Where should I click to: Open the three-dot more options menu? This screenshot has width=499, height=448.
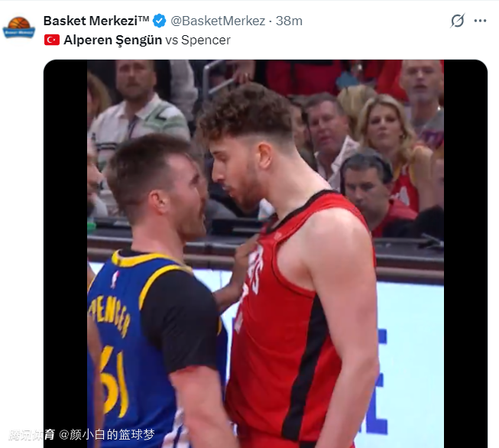(480, 21)
